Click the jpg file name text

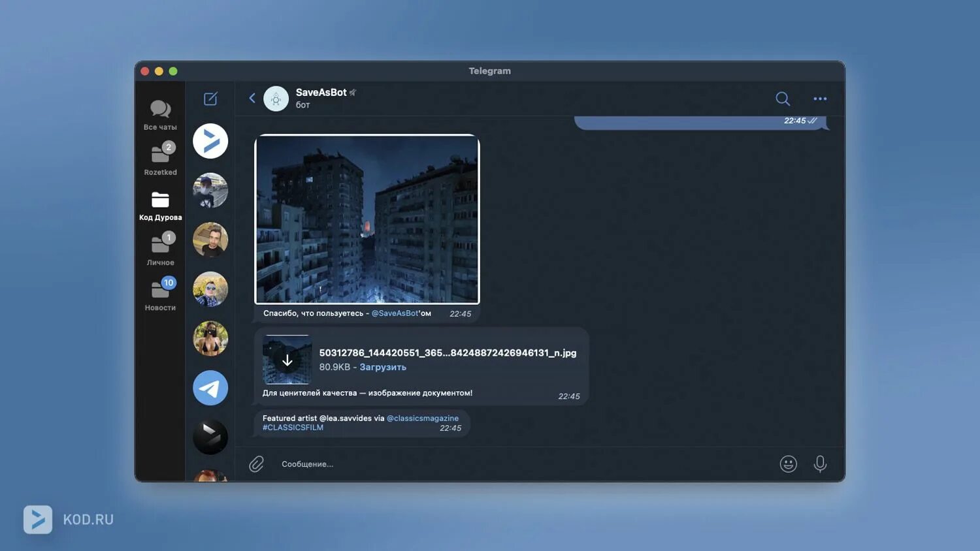click(x=448, y=353)
